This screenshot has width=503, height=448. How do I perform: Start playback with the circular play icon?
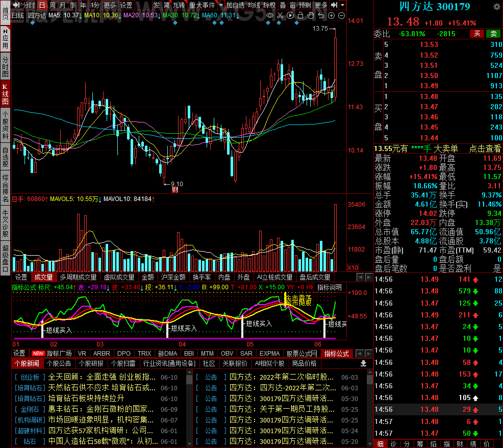tap(290, 15)
